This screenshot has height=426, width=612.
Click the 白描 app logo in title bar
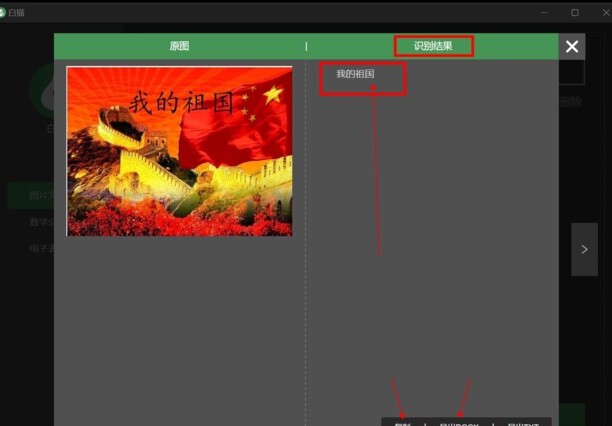pos(2,12)
